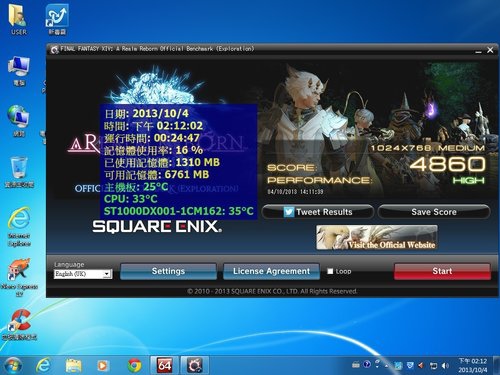Viewport: 500px width, 375px height.
Task: Open the taskbar clock and date
Action: 473,365
